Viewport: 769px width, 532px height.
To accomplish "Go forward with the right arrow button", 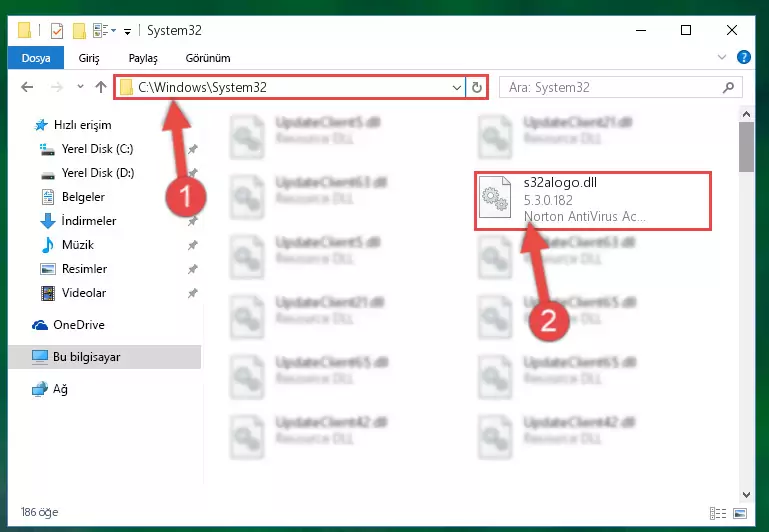I will click(x=57, y=87).
